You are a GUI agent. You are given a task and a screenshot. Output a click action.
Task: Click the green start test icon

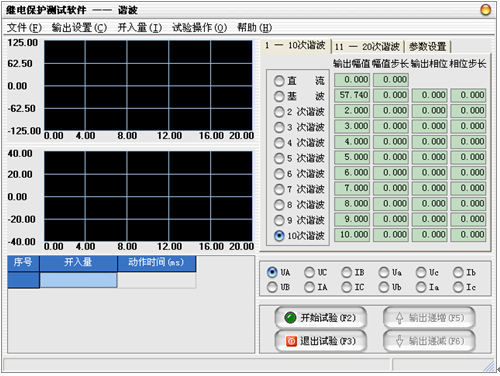290,318
